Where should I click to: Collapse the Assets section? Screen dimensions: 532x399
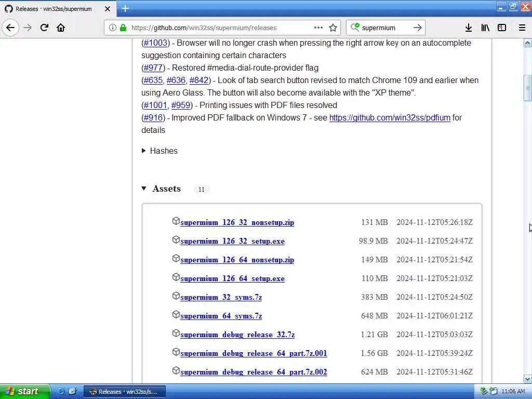coord(161,189)
